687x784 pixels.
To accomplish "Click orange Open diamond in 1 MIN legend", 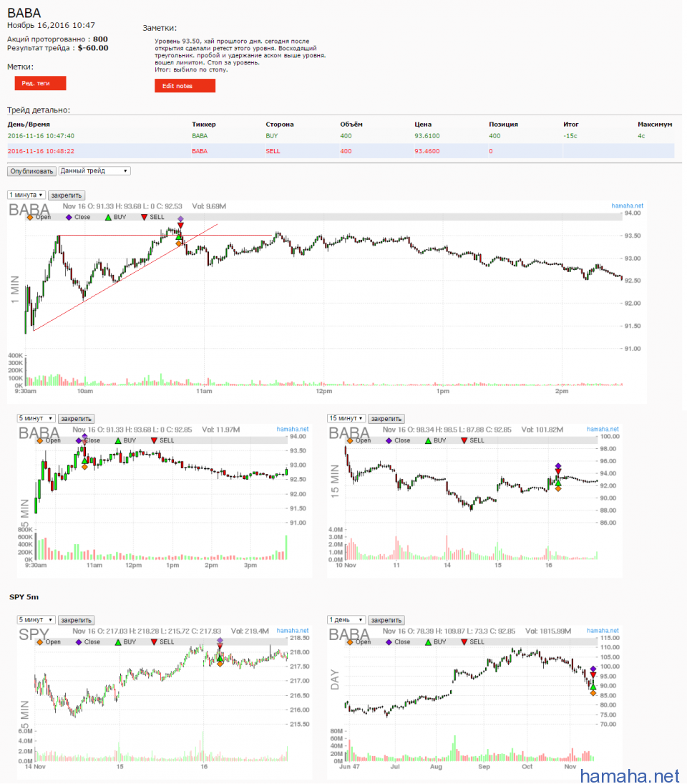I will point(30,218).
